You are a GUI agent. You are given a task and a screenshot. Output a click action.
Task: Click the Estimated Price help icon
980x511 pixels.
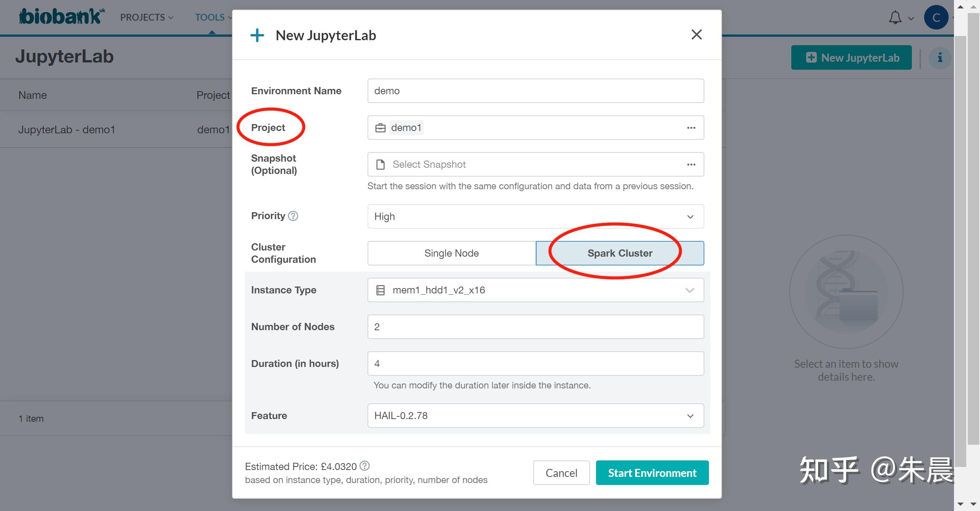[x=365, y=466]
